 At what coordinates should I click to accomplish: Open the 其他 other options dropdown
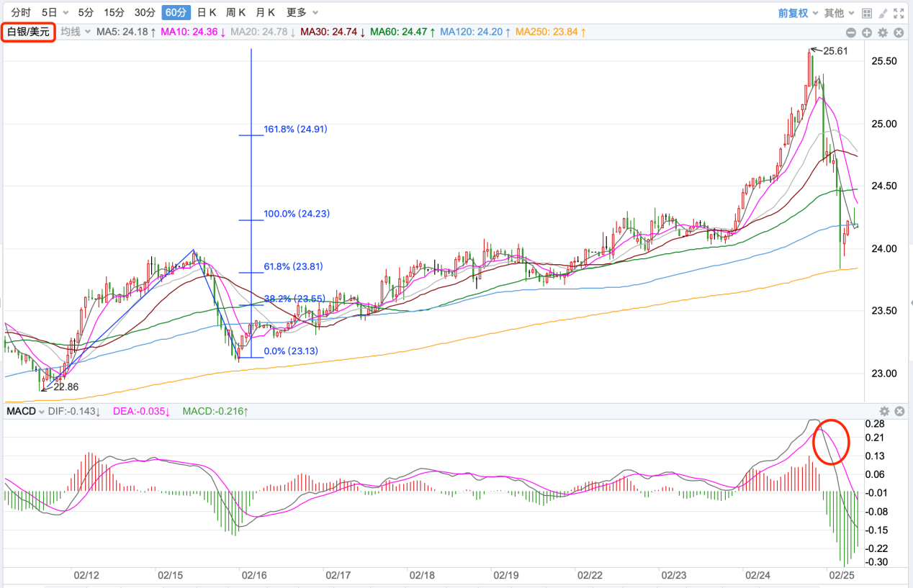(840, 13)
